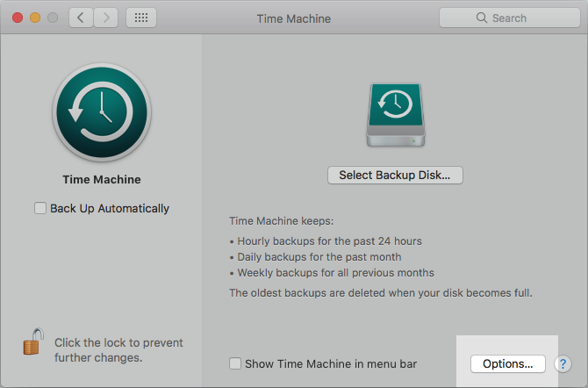Go back using the left arrow button
588x388 pixels.
tap(81, 18)
